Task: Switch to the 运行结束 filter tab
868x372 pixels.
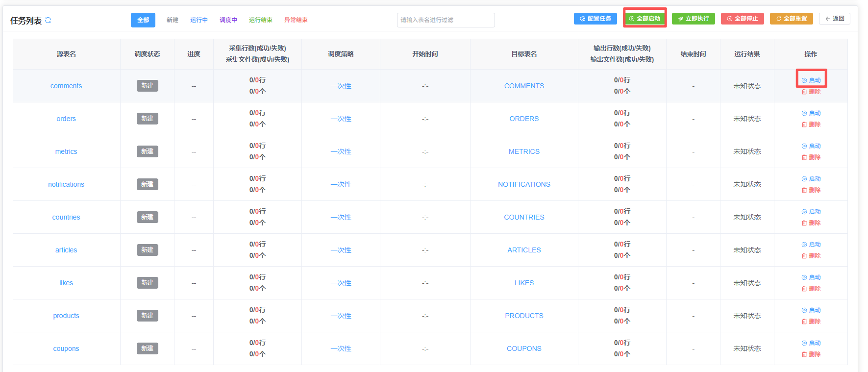Action: 261,20
